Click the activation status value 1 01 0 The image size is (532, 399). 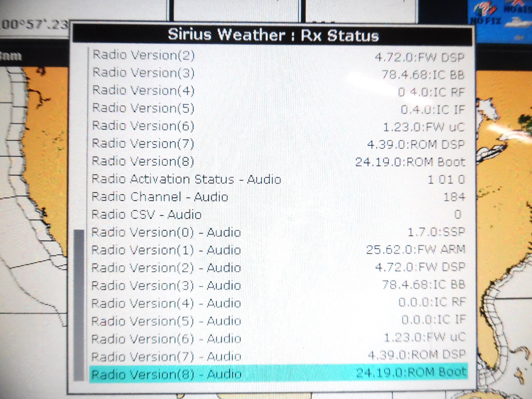(x=446, y=179)
